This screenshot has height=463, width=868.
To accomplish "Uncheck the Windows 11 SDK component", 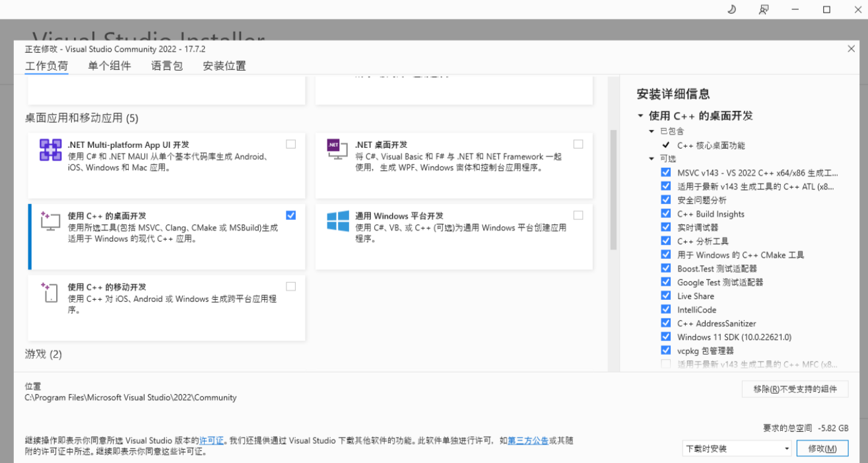I will [665, 337].
